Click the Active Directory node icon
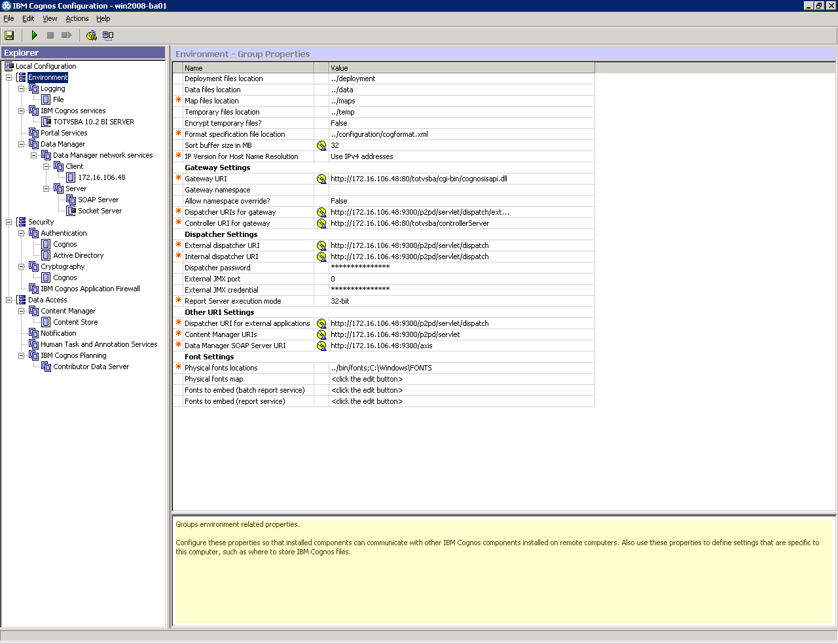The height and width of the screenshot is (644, 838). (46, 255)
